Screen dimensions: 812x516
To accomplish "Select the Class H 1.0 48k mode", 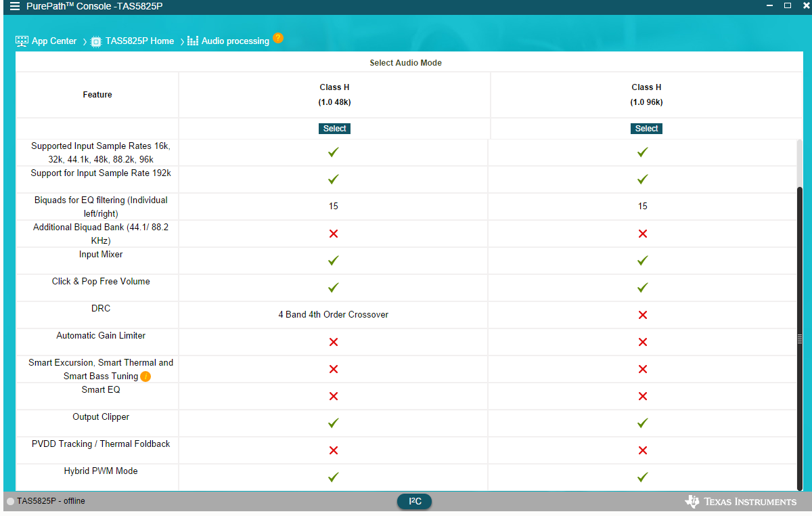I will 335,129.
